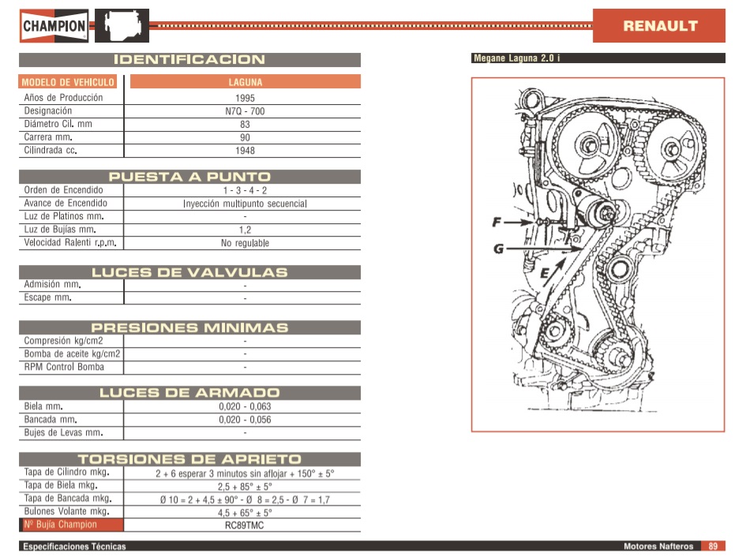Screen dimensions: 742x560
Task: Click the MODELO DE VEHICULO label
Action: (x=68, y=82)
